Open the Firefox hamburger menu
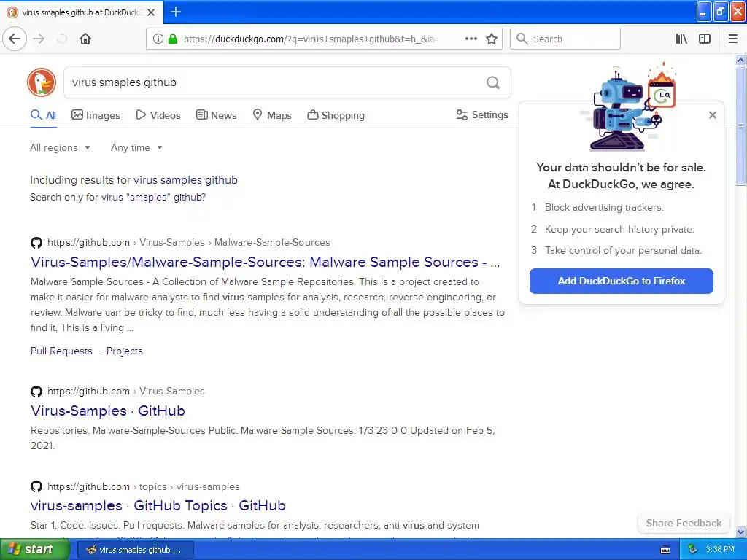This screenshot has width=747, height=560. tap(733, 39)
